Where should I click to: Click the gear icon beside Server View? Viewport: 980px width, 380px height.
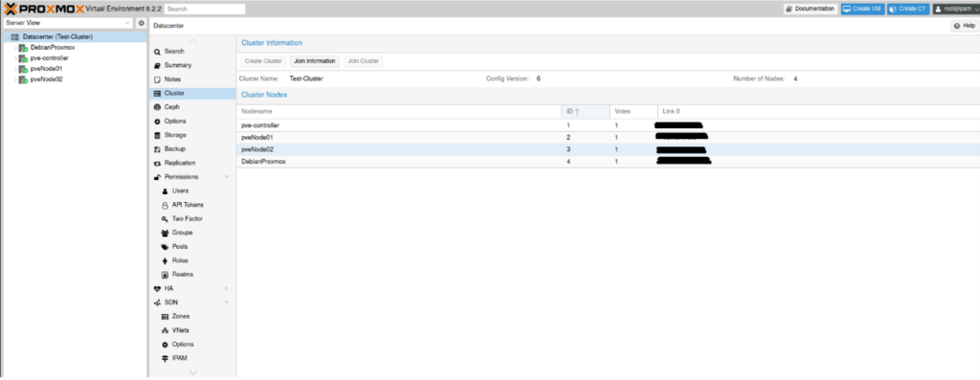142,23
